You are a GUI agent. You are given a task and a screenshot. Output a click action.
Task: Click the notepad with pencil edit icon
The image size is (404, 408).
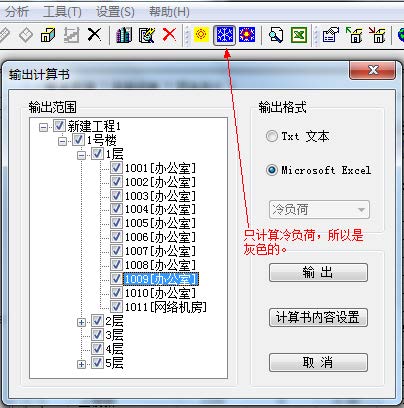[147, 35]
